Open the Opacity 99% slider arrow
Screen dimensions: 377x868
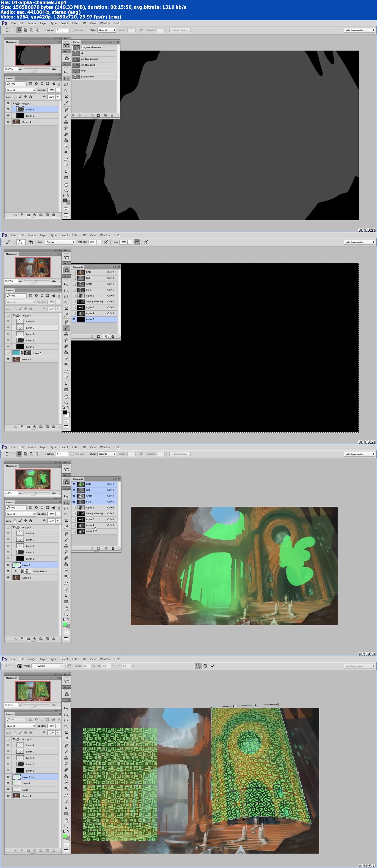point(99,242)
